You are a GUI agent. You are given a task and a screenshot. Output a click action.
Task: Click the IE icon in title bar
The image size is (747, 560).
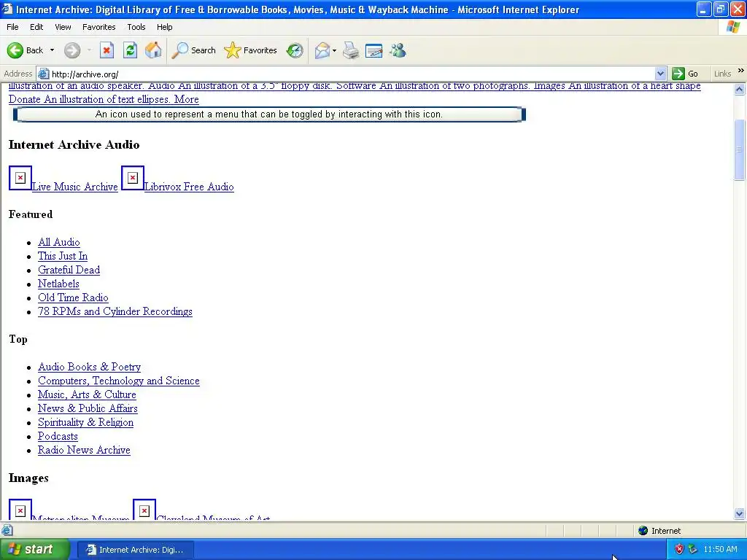(x=7, y=9)
